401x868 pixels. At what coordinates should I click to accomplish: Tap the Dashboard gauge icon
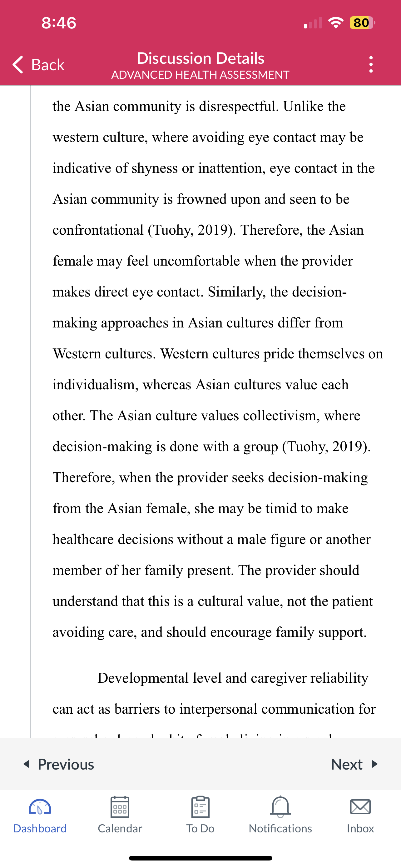coord(40,807)
